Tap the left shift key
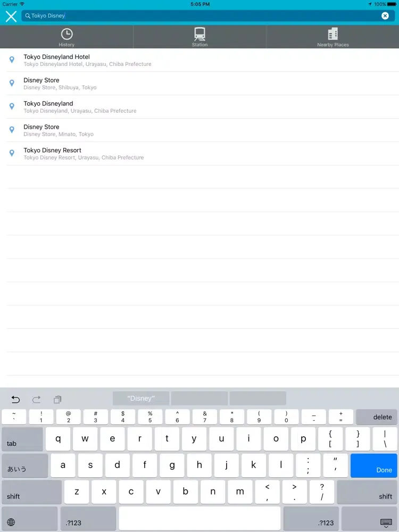This screenshot has width=399, height=532. pos(32,492)
